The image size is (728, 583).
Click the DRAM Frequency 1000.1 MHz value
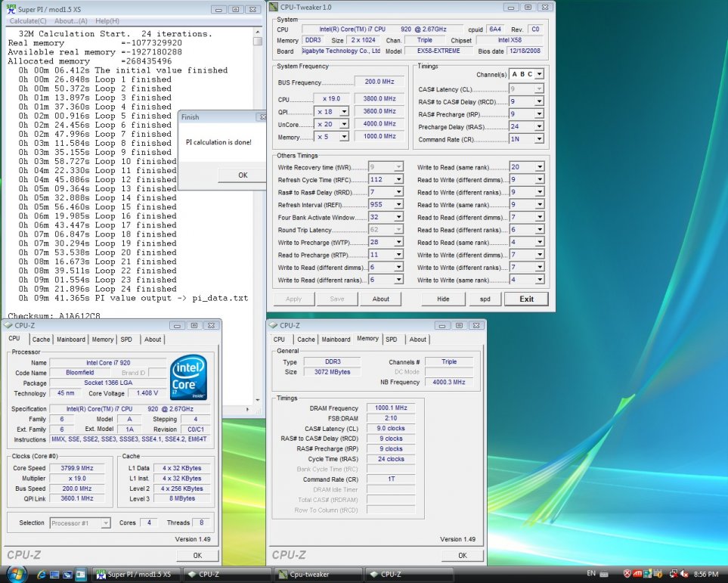click(391, 408)
